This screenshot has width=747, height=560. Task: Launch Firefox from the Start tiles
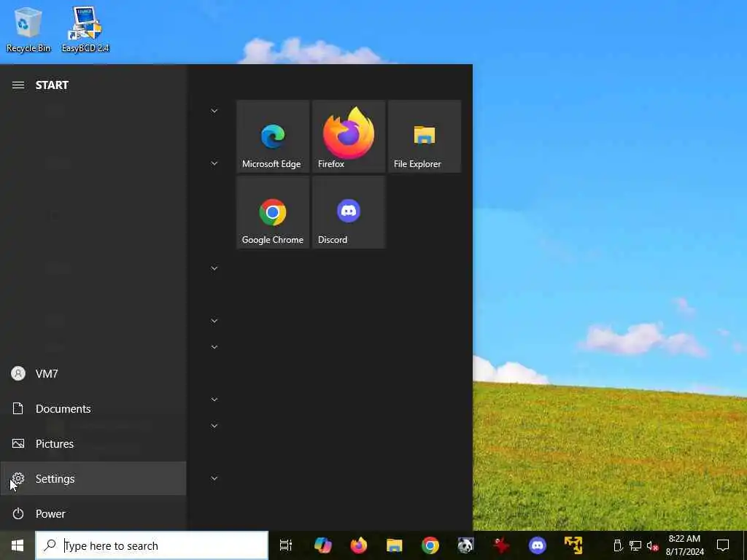coord(349,136)
